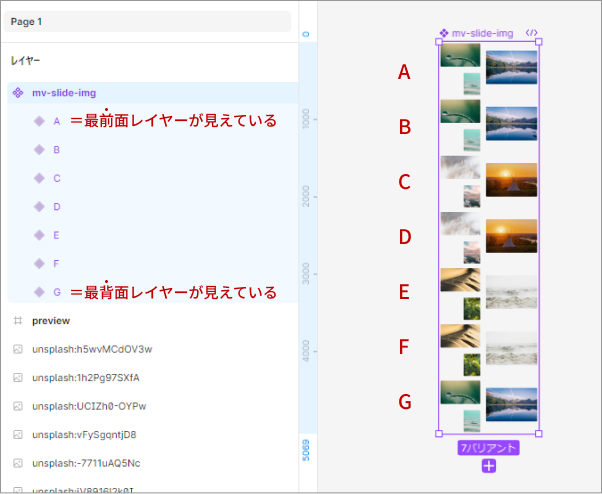602x494 pixels.
Task: Click the diamond icon of variant A
Action: 39,121
